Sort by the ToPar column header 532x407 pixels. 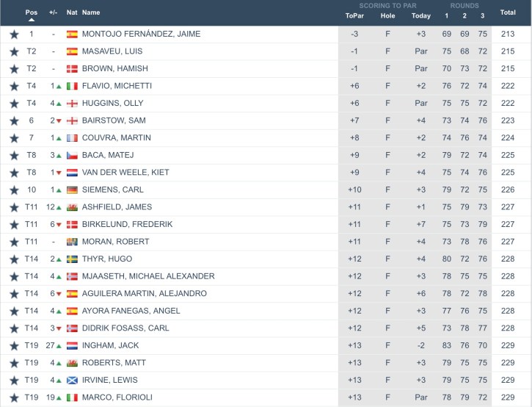point(354,15)
